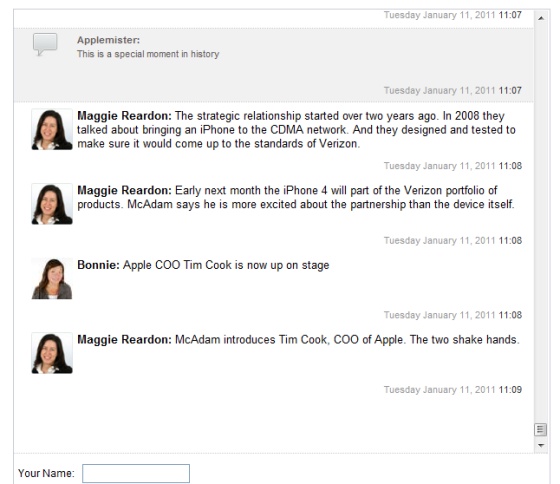This screenshot has width=560, height=484.
Task: Click the Applemister username
Action: click(109, 40)
